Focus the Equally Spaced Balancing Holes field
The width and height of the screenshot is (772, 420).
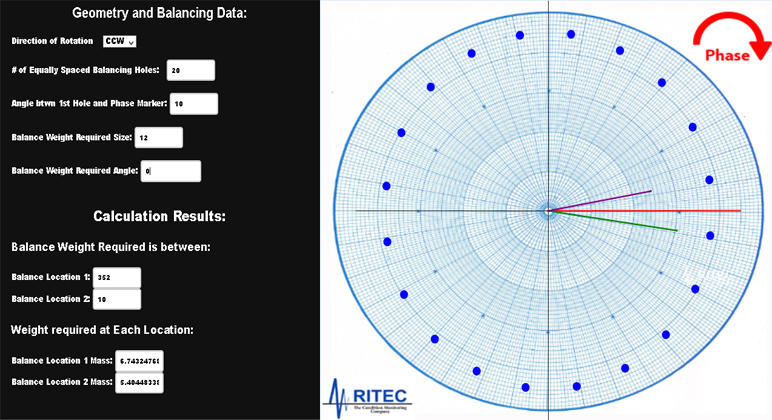pyautogui.click(x=190, y=70)
